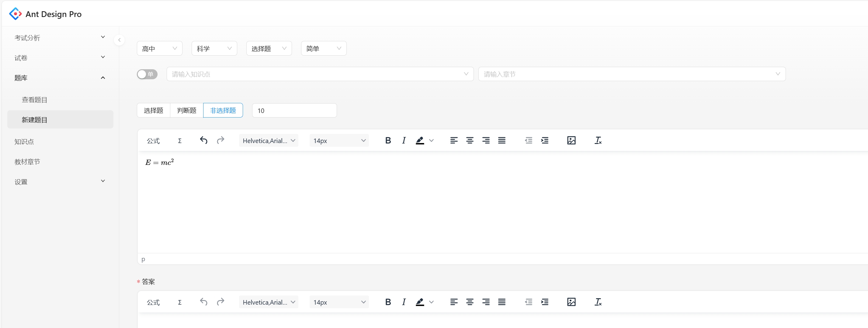This screenshot has width=868, height=328.
Task: Insert an image in the question editor
Action: coord(571,140)
